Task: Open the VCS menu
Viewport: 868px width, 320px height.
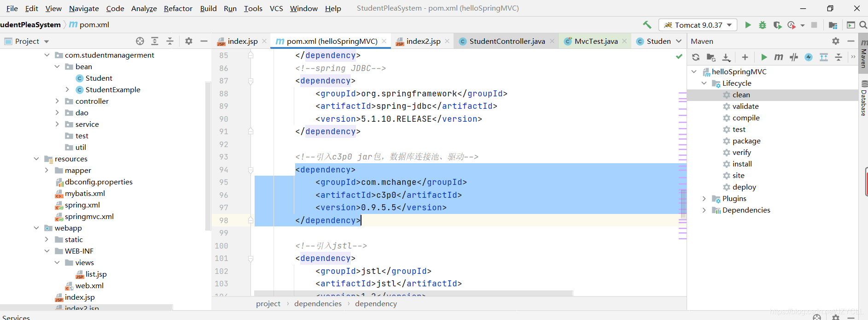Action: [276, 8]
